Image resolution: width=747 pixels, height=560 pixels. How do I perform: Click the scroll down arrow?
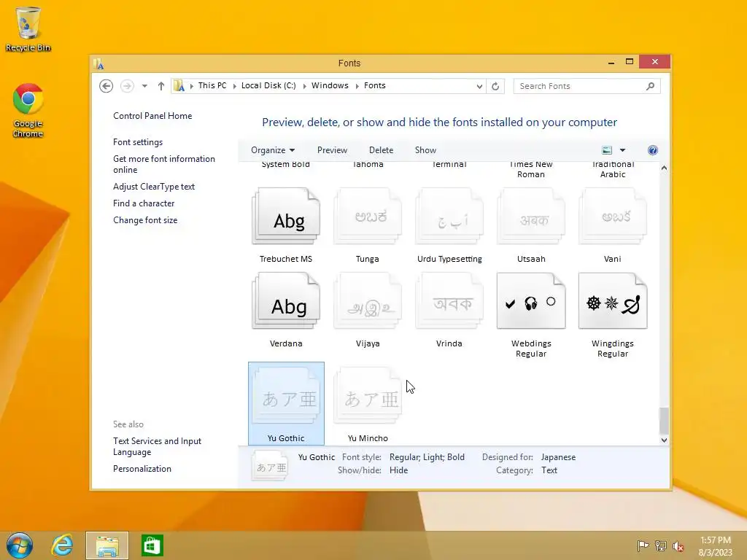coord(664,440)
